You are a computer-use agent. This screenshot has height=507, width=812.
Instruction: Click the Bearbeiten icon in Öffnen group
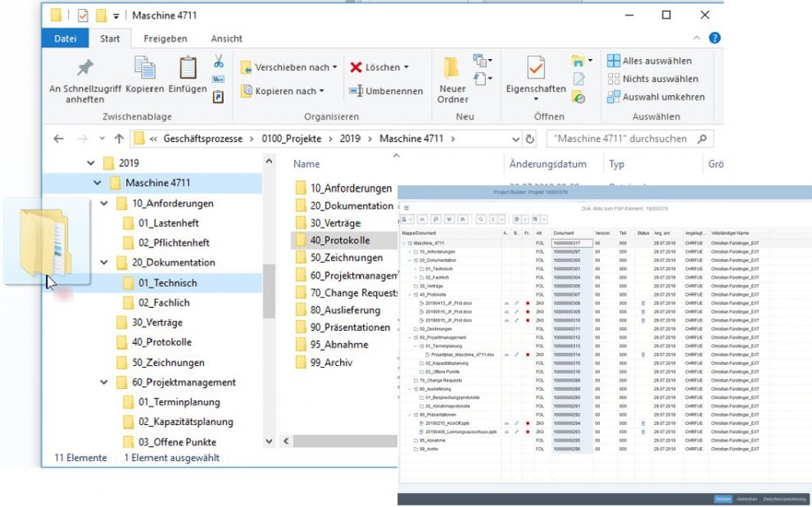(x=578, y=79)
